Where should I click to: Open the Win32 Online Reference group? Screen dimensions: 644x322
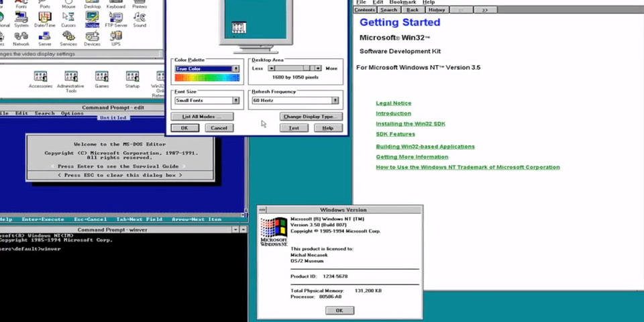point(158,84)
